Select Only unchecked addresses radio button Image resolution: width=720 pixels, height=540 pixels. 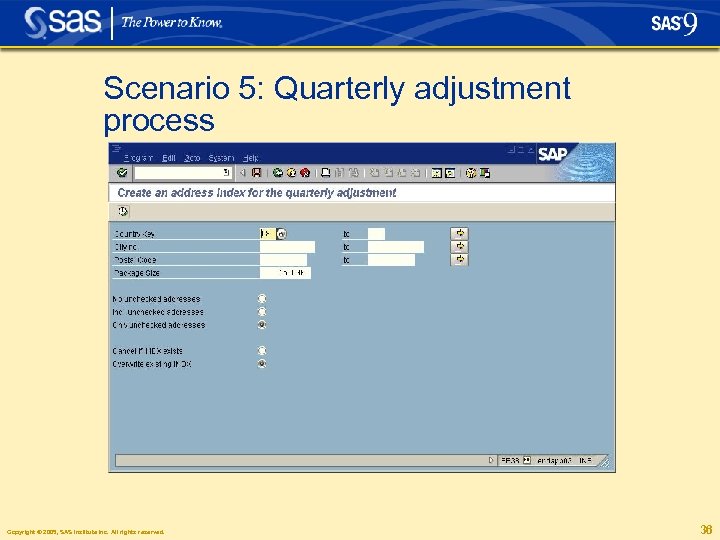[x=262, y=325]
